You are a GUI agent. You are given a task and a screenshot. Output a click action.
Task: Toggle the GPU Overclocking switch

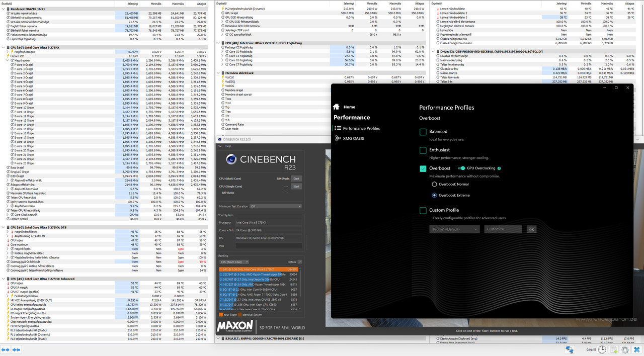(x=461, y=168)
